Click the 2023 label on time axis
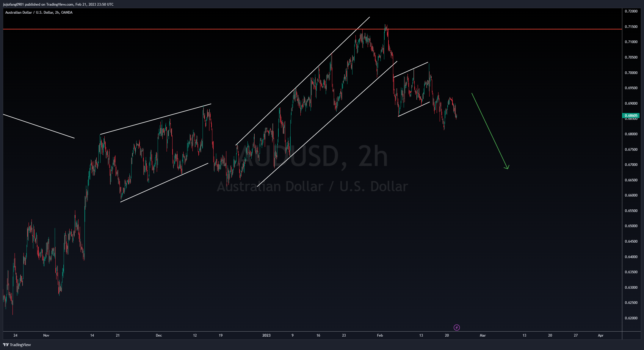644x350 pixels. pyautogui.click(x=267, y=335)
